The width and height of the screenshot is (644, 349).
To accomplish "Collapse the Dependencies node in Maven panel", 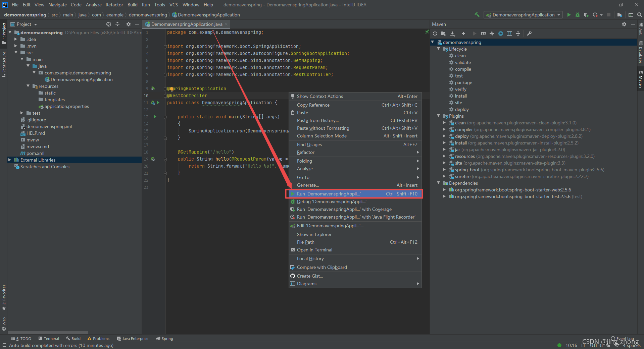I will 439,183.
